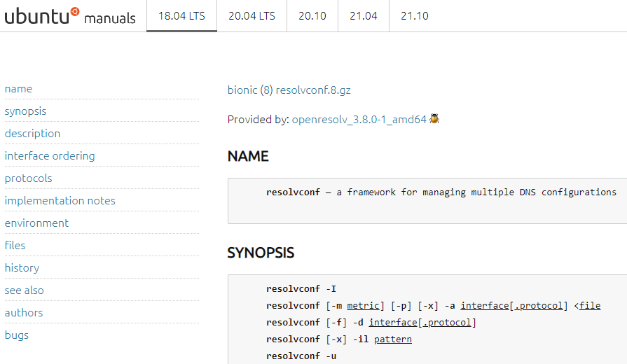Viewport: 627px width, 364px height.
Task: Go to the environment section
Action: tap(37, 223)
